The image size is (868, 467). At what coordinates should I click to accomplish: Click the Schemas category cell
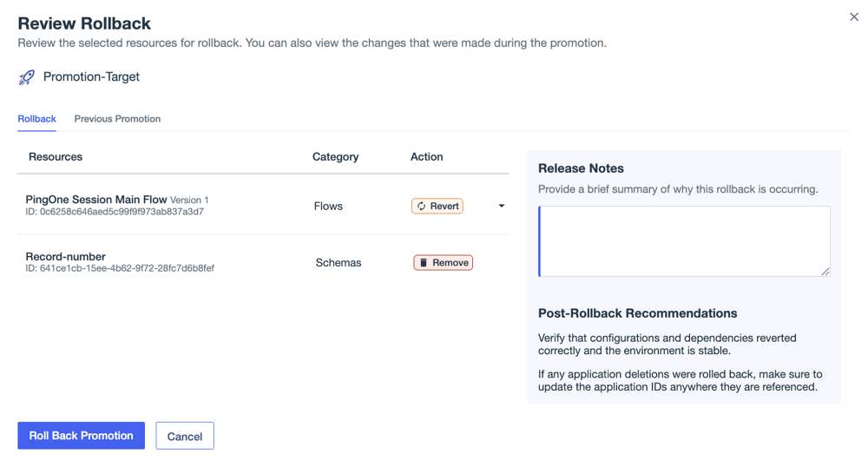coord(339,262)
